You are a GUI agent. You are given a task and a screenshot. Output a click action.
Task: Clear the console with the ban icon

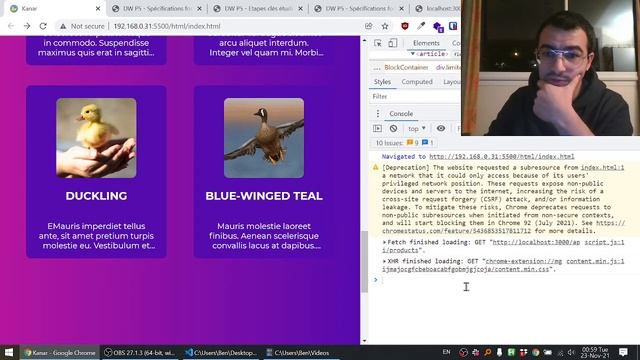pyautogui.click(x=393, y=129)
